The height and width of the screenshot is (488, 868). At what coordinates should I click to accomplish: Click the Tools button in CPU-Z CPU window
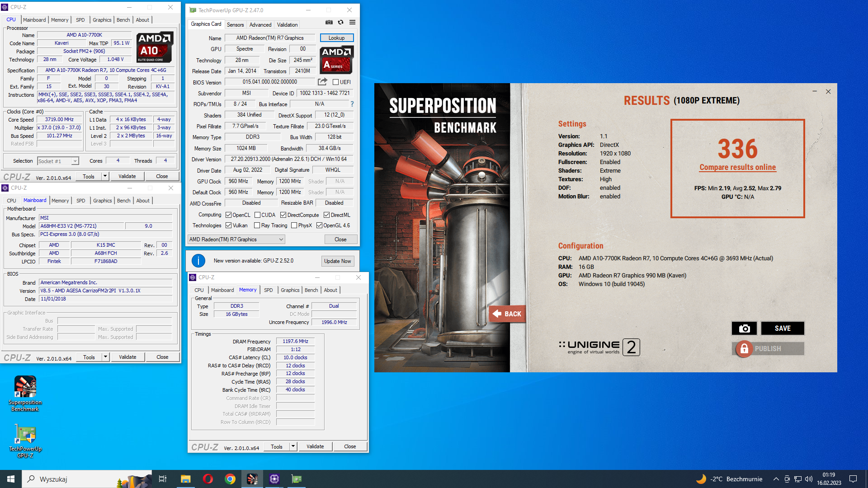click(89, 176)
